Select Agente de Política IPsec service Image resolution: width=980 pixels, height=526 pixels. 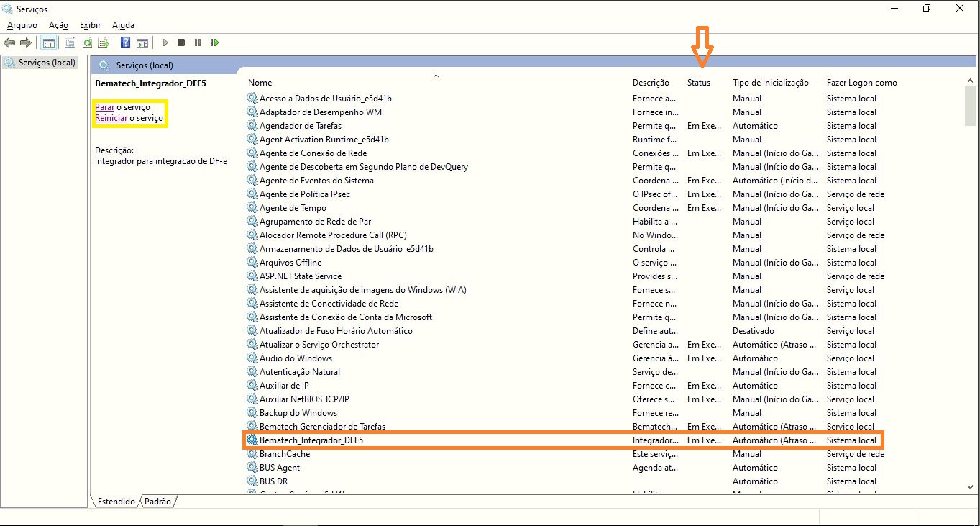coord(305,194)
